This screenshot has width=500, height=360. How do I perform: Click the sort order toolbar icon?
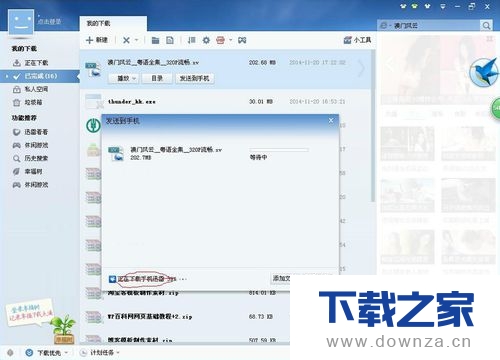point(191,40)
